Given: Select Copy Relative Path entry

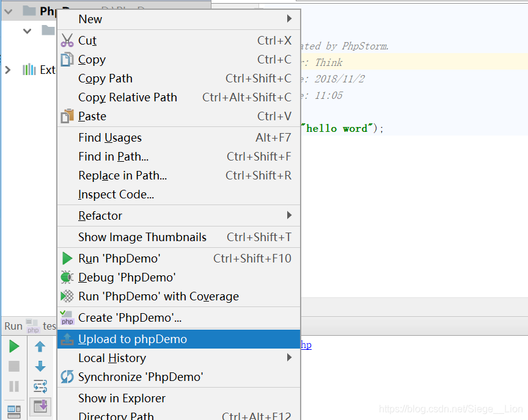Looking at the screenshot, I should (179, 97).
